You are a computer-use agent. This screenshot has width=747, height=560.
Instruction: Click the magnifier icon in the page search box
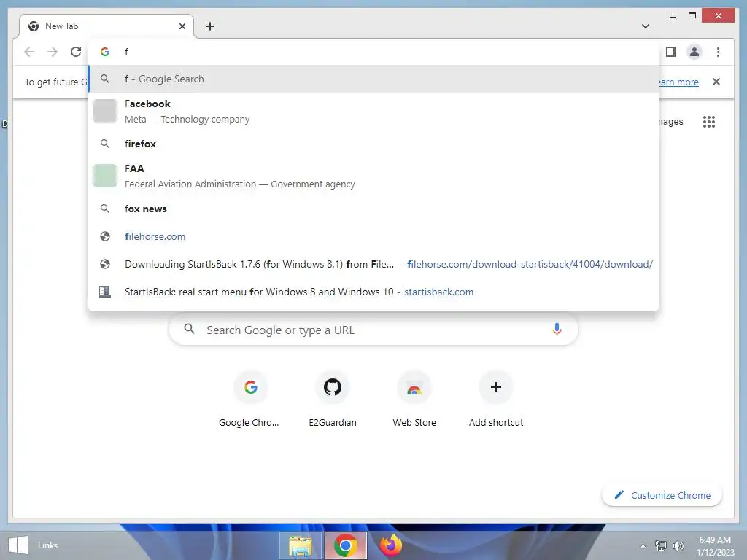(189, 329)
